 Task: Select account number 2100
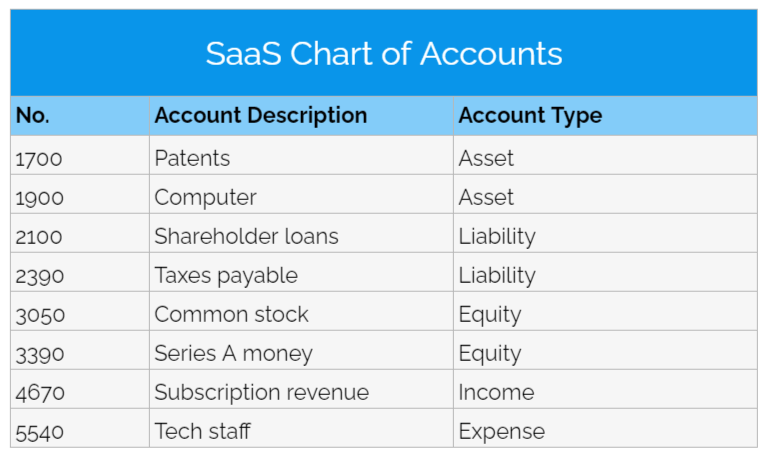pyautogui.click(x=40, y=236)
